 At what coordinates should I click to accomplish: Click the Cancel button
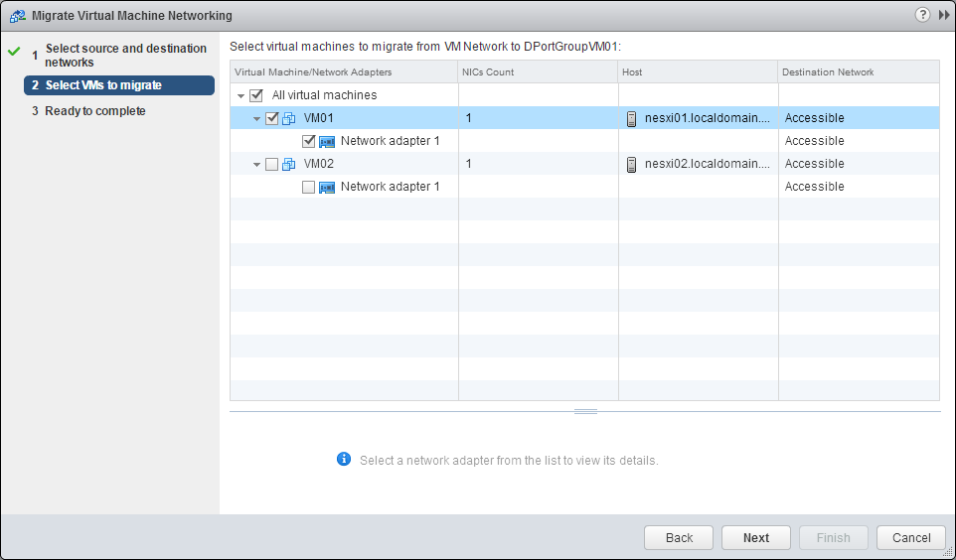(x=910, y=537)
